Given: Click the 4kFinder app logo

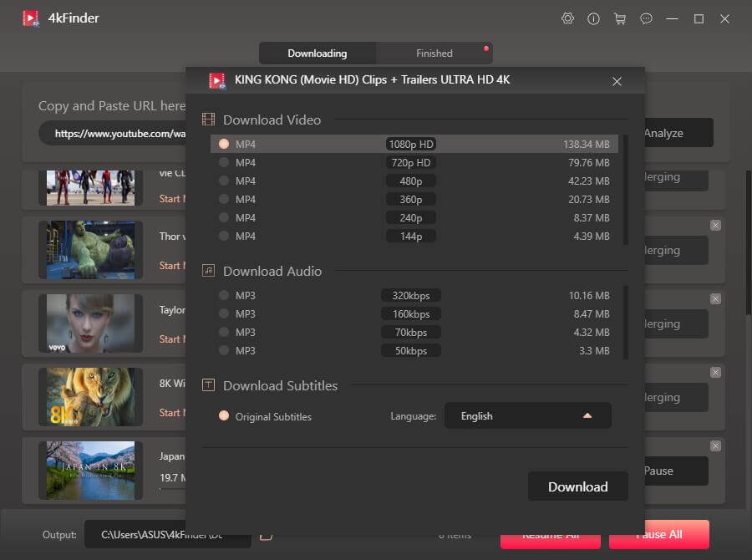Looking at the screenshot, I should click(32, 18).
